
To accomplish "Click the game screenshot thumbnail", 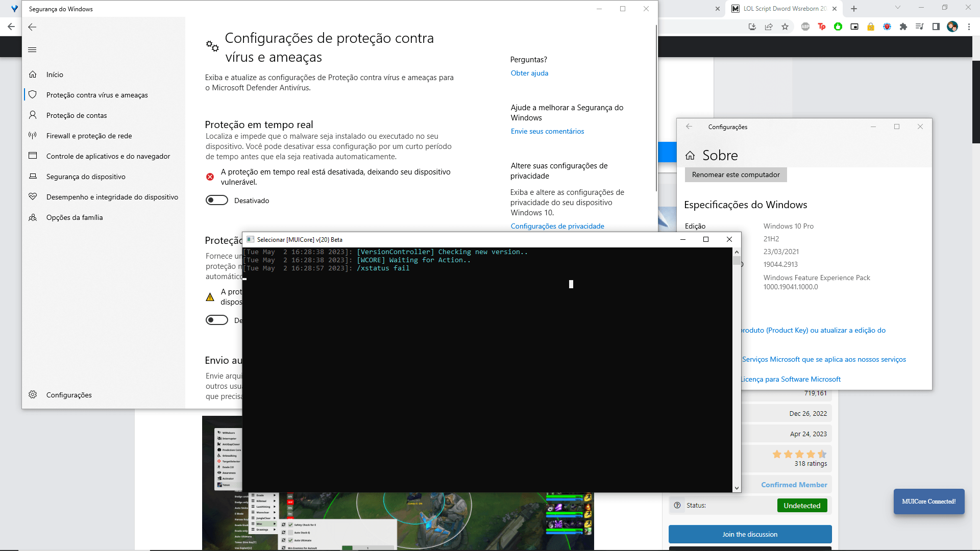I will 398,520.
